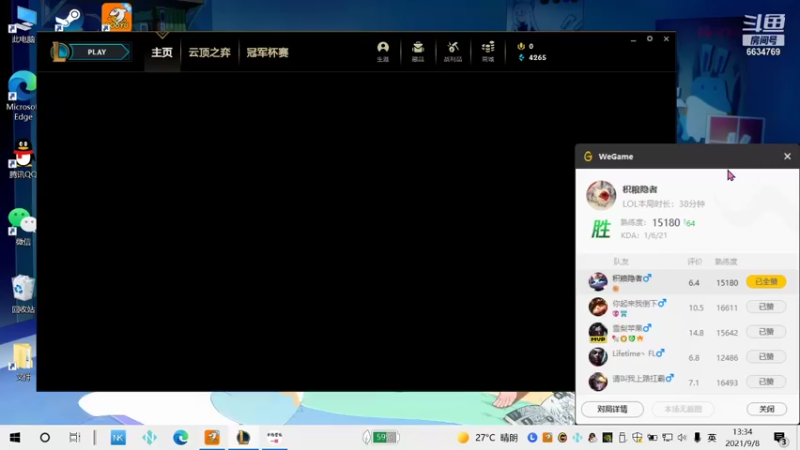The height and width of the screenshot is (450, 800).
Task: Open the orange Douyu desktop shortcut
Action: 116,17
